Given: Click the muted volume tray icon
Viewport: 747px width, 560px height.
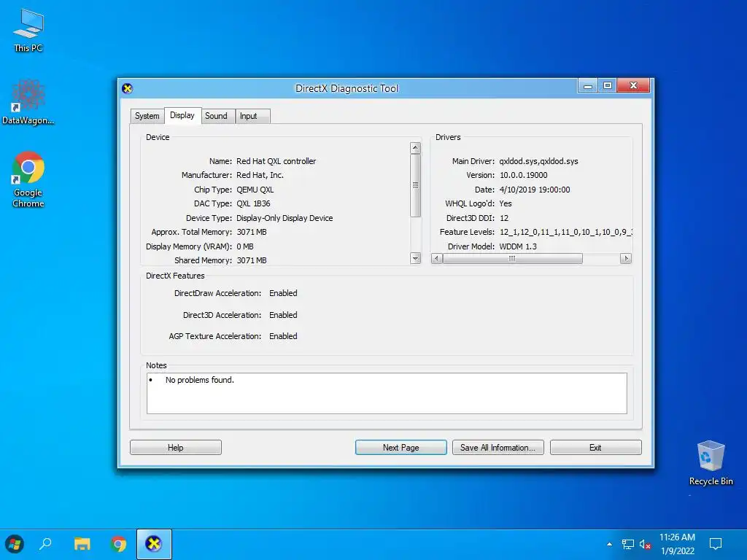Looking at the screenshot, I should click(645, 544).
